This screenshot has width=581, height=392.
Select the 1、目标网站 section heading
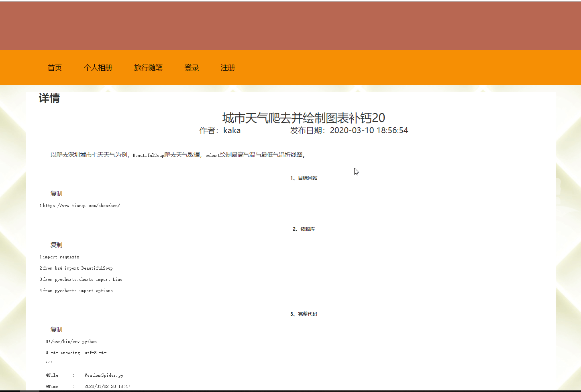[x=304, y=178]
